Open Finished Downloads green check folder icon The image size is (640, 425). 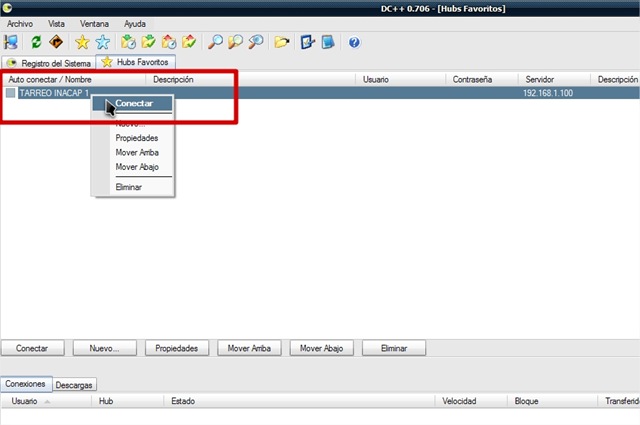[x=149, y=42]
